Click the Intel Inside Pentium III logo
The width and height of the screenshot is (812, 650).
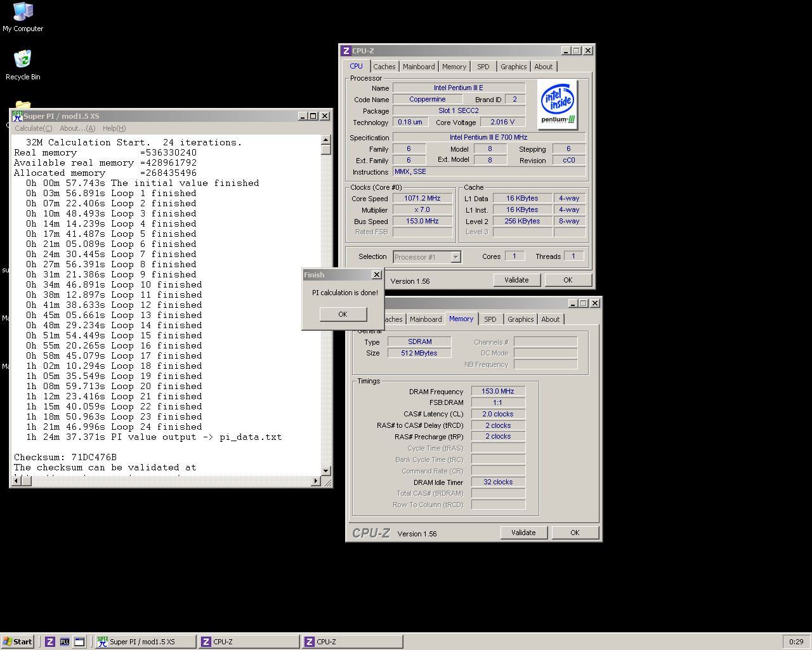pyautogui.click(x=558, y=104)
